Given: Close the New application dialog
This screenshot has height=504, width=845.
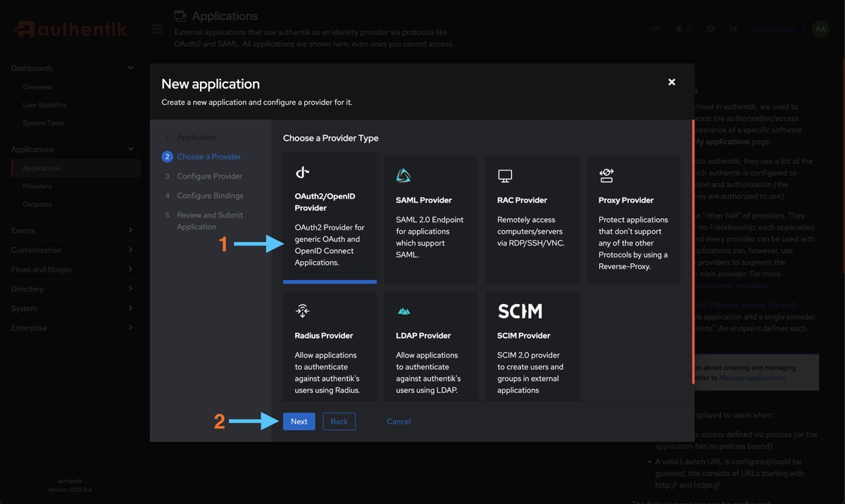Looking at the screenshot, I should click(x=672, y=82).
